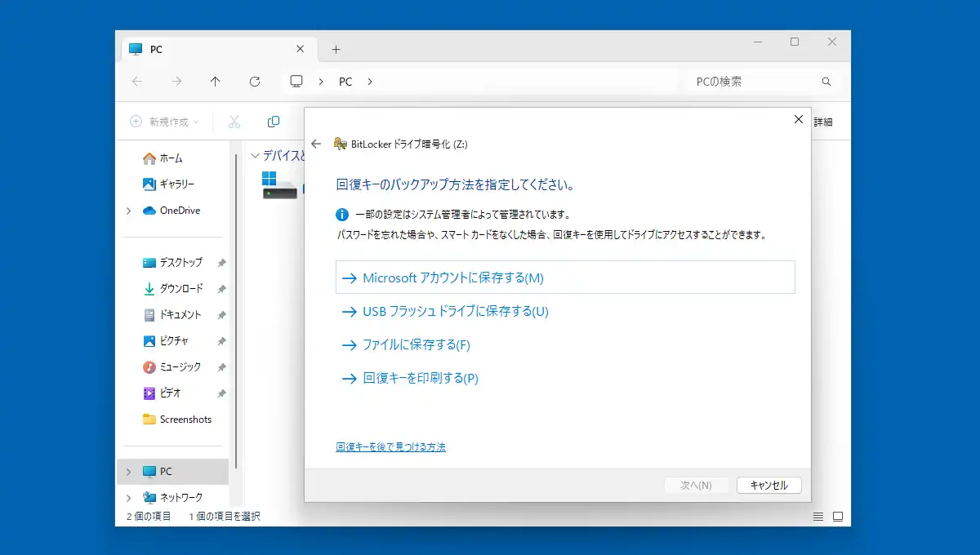Expand the PC tree node

coord(129,472)
